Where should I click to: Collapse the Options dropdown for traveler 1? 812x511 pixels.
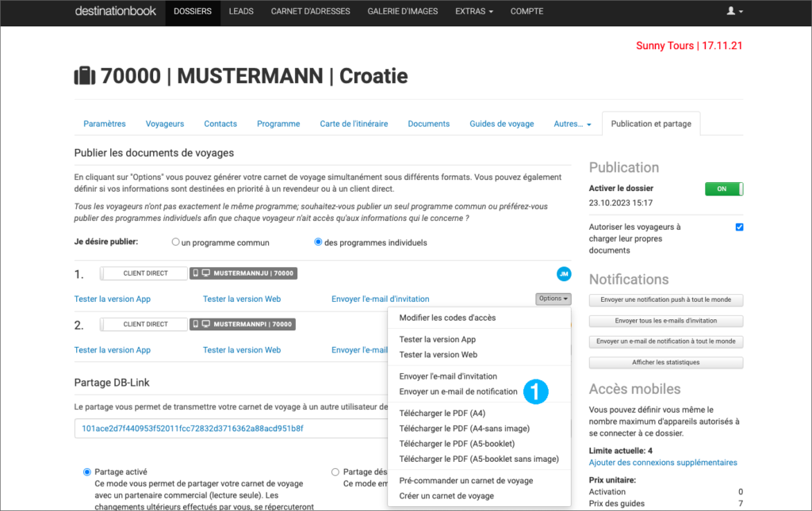click(553, 299)
